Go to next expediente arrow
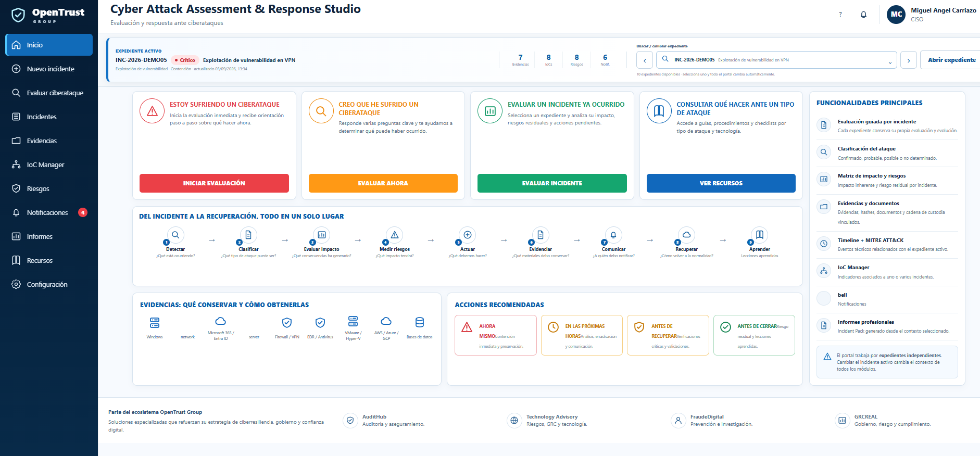 [909, 60]
